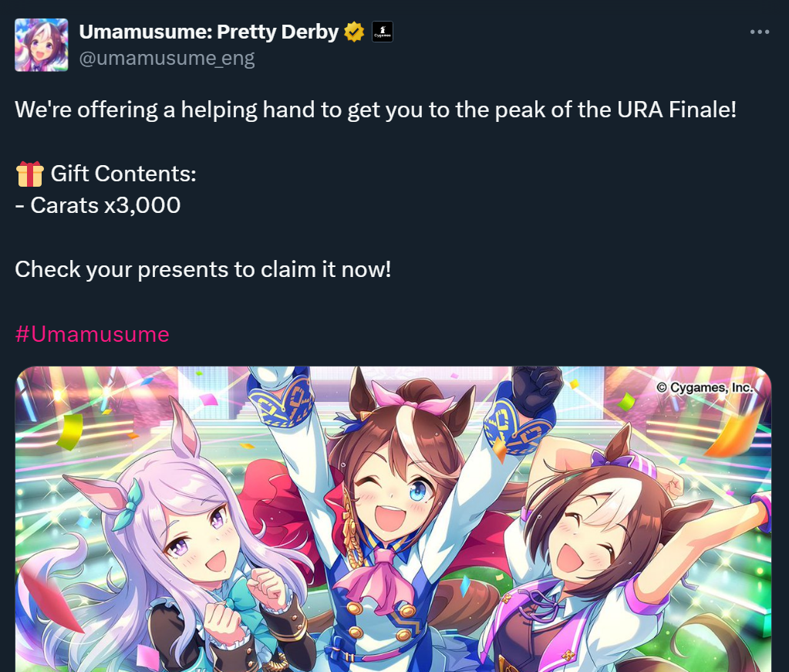
Task: Click the gold verified checkmark badge
Action: [354, 32]
